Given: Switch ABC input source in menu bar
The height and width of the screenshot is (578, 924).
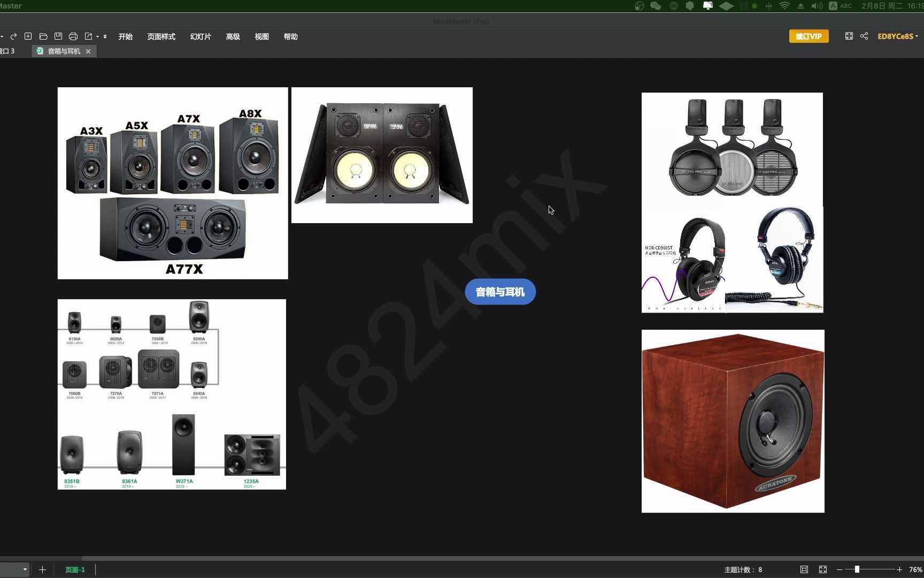Looking at the screenshot, I should 841,6.
